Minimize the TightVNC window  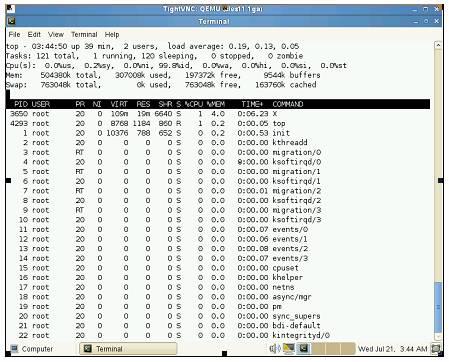[415, 9]
